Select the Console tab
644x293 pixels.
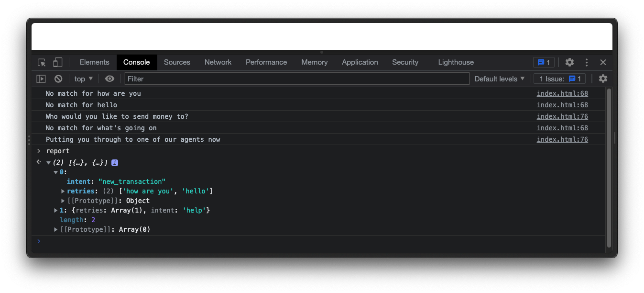[x=136, y=62]
